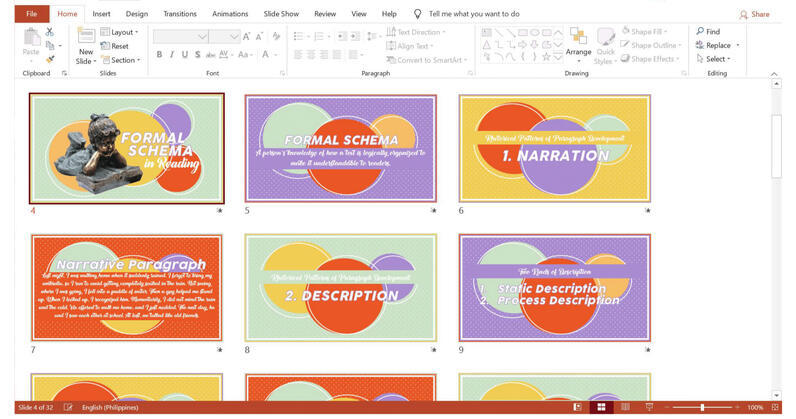This screenshot has width=796, height=419.
Task: Click the Cut scissors icon
Action: (x=50, y=32)
